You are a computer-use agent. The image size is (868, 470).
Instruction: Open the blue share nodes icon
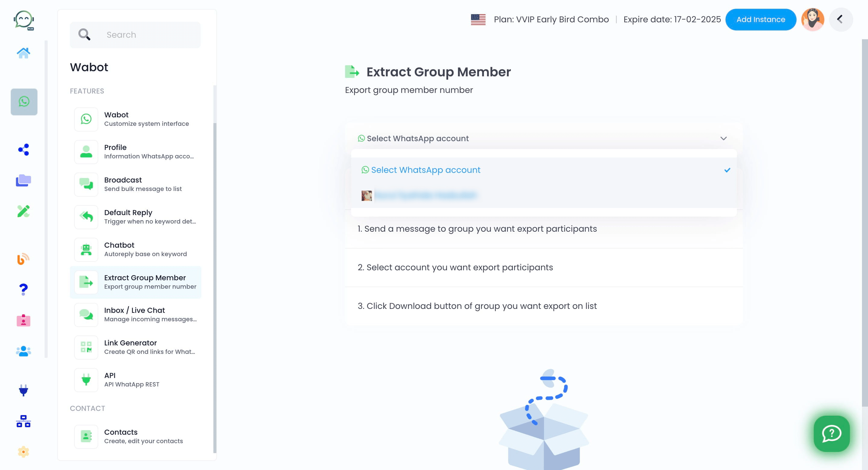(x=24, y=149)
